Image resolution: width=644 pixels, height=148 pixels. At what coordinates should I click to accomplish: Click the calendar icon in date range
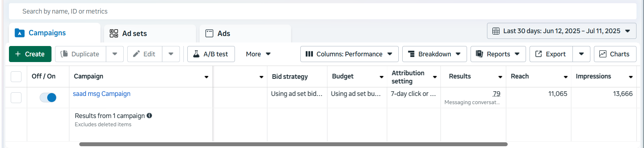(496, 31)
